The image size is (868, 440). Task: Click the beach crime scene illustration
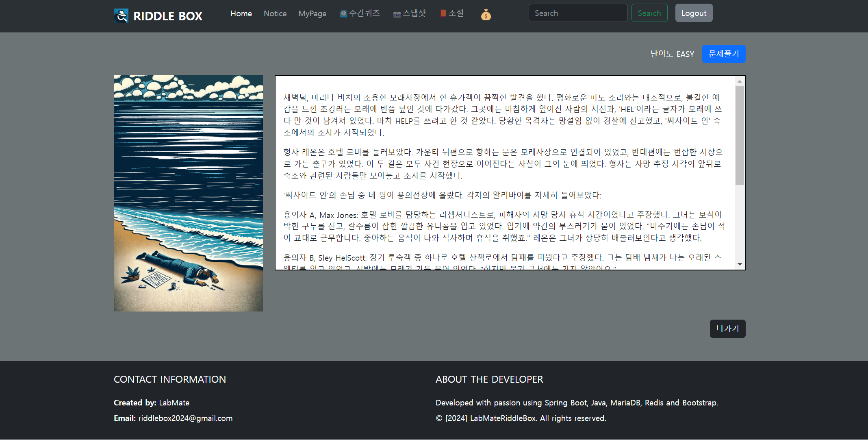coord(188,193)
